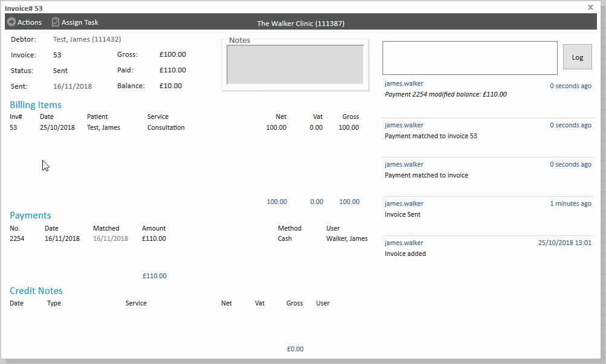Image resolution: width=606 pixels, height=364 pixels.
Task: Click the payments total £110.00
Action: pos(155,276)
